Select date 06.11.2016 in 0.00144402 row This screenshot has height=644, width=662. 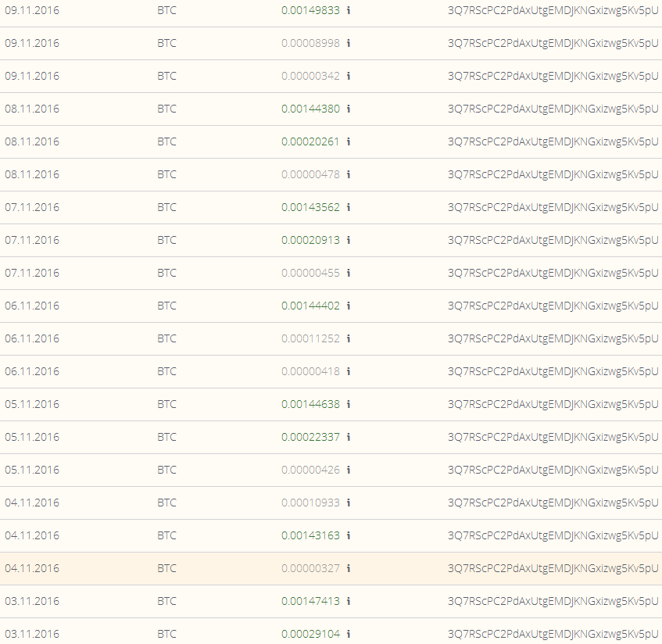coord(32,306)
